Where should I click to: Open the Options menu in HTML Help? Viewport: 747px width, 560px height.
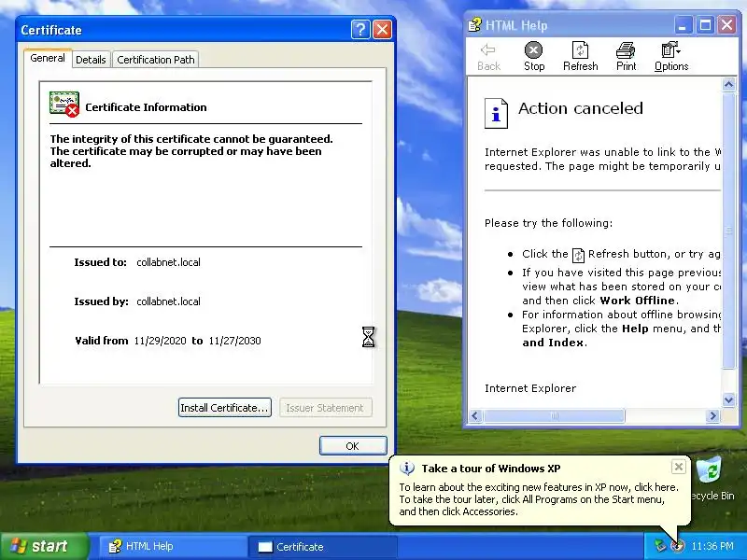pos(670,56)
